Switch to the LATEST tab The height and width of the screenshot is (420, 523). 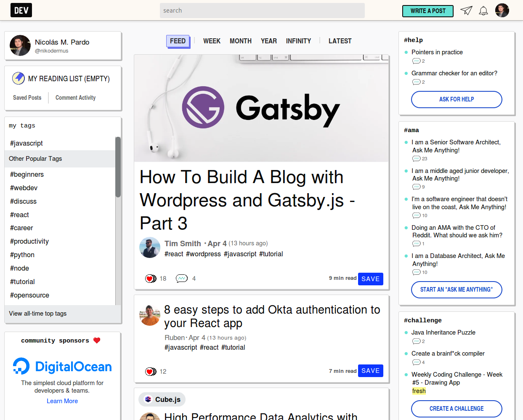(340, 41)
